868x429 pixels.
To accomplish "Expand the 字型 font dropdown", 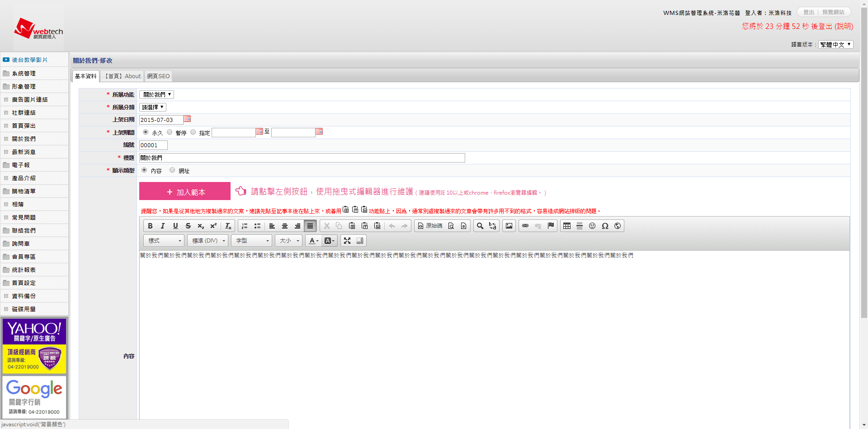I will pos(251,241).
